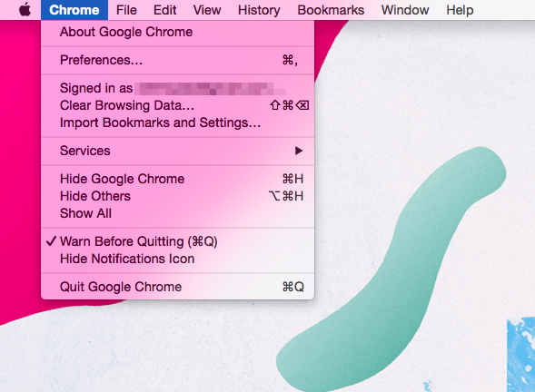Open the Bookmarks menu
The height and width of the screenshot is (392, 535).
point(331,10)
